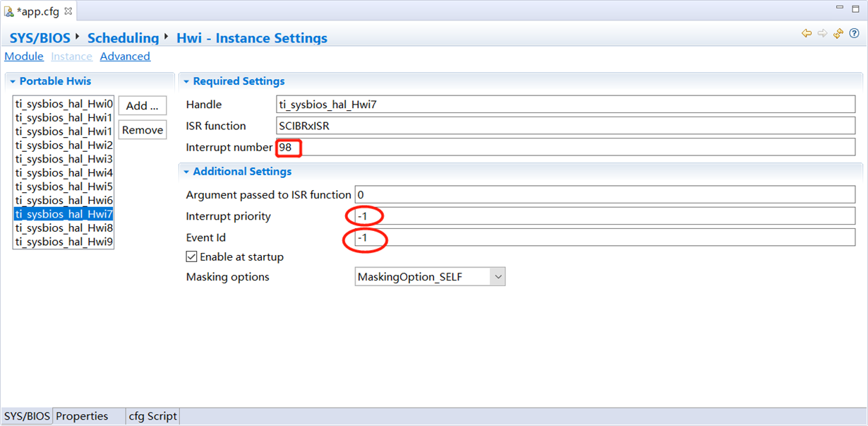Viewport: 868px width, 426px height.
Task: Open help with the question mark icon
Action: pos(854,33)
